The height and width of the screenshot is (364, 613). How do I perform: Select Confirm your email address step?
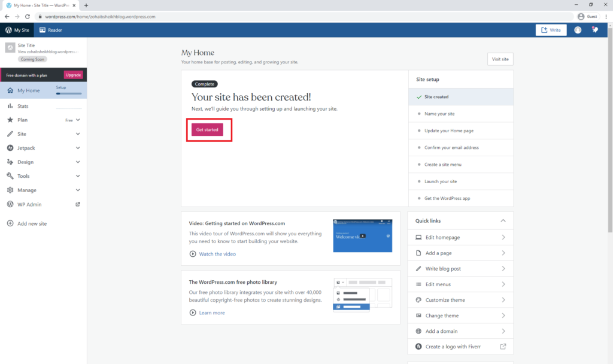[461, 147]
